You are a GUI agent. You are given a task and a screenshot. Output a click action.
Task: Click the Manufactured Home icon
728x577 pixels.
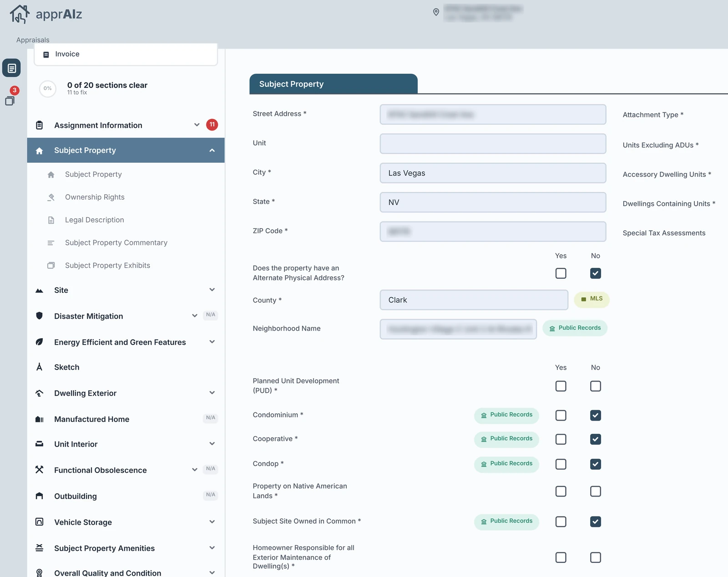point(40,419)
